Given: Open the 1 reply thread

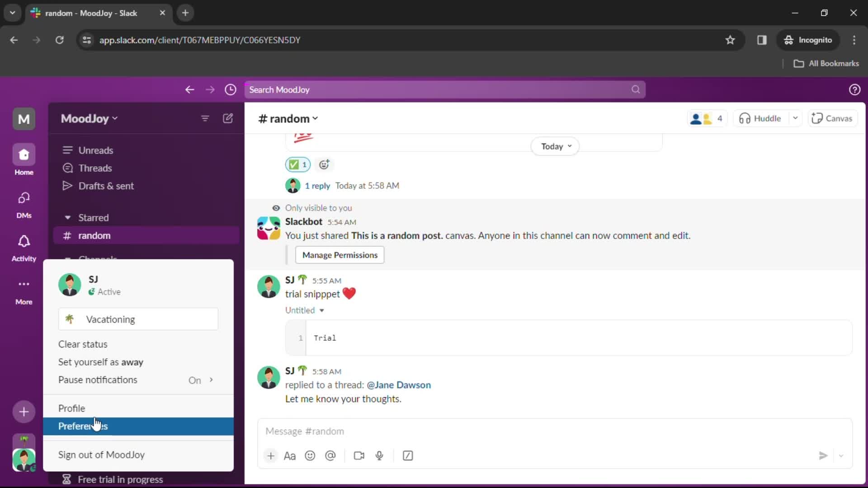Looking at the screenshot, I should pyautogui.click(x=317, y=186).
